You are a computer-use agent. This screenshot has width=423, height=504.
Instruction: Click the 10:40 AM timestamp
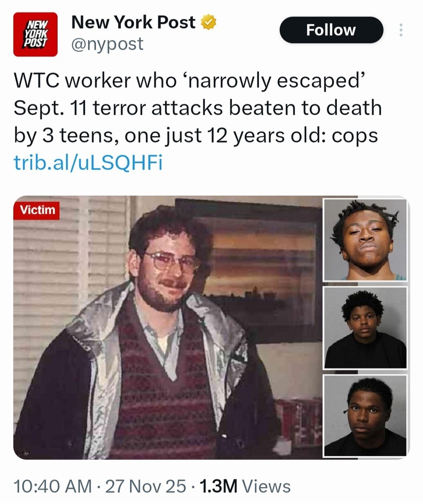[53, 486]
